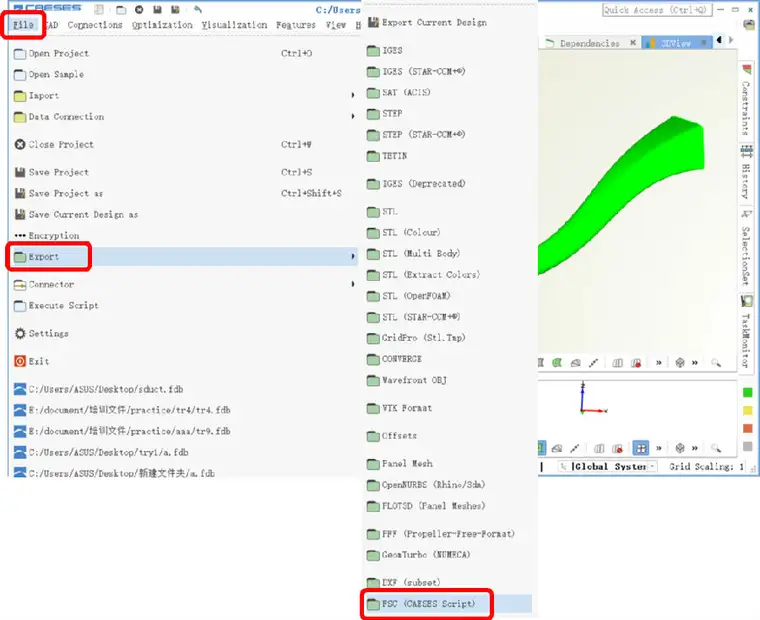Expand the Connector submenu arrow

(353, 284)
